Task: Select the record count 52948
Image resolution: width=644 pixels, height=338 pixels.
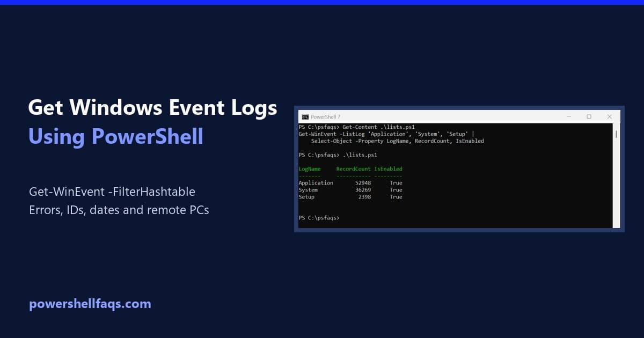Action: tap(363, 183)
